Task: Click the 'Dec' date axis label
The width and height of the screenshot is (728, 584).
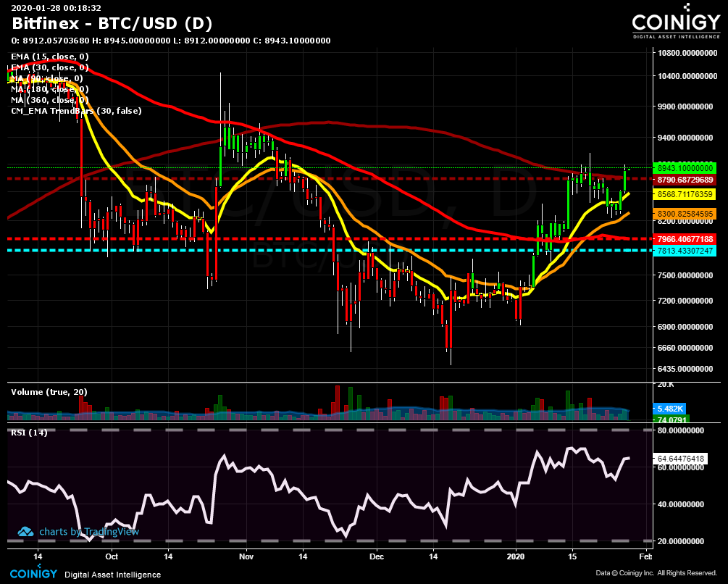Action: click(377, 556)
